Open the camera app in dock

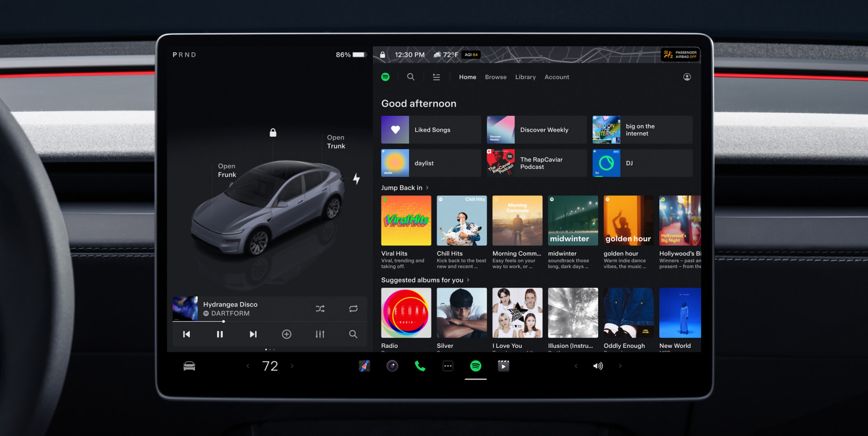(392, 366)
